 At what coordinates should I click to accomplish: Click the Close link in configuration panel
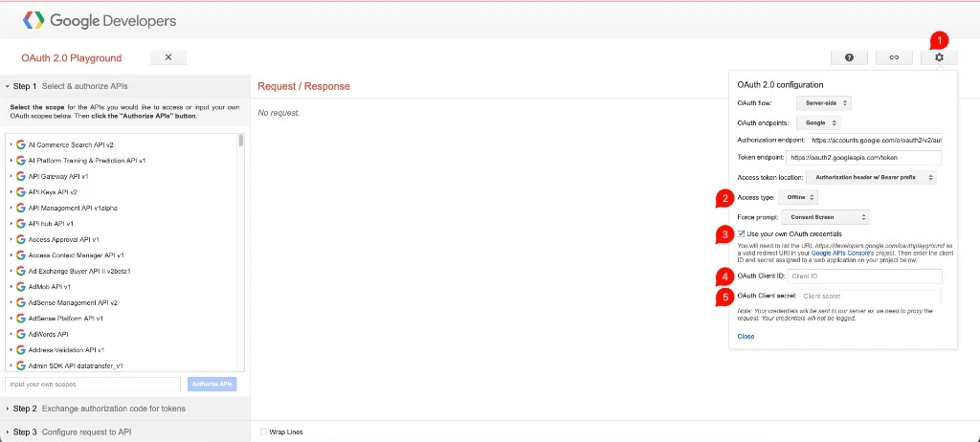tap(746, 337)
